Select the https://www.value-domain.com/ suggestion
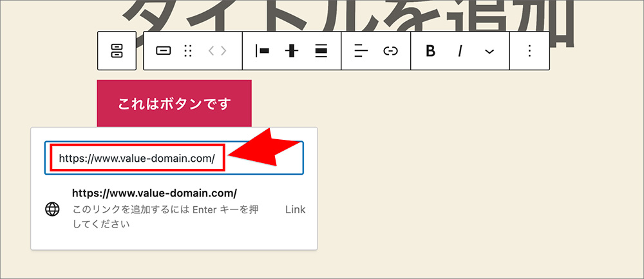The image size is (644, 279). (155, 193)
